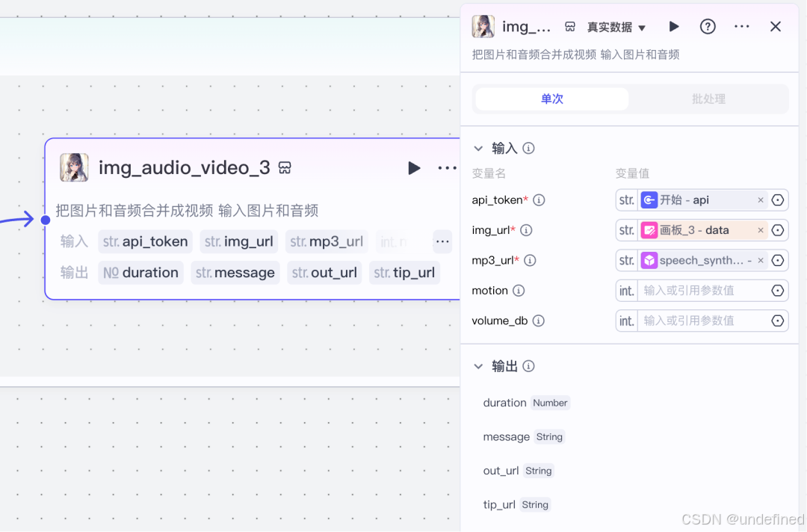Collapse the 输出 section
807x532 pixels.
click(478, 366)
